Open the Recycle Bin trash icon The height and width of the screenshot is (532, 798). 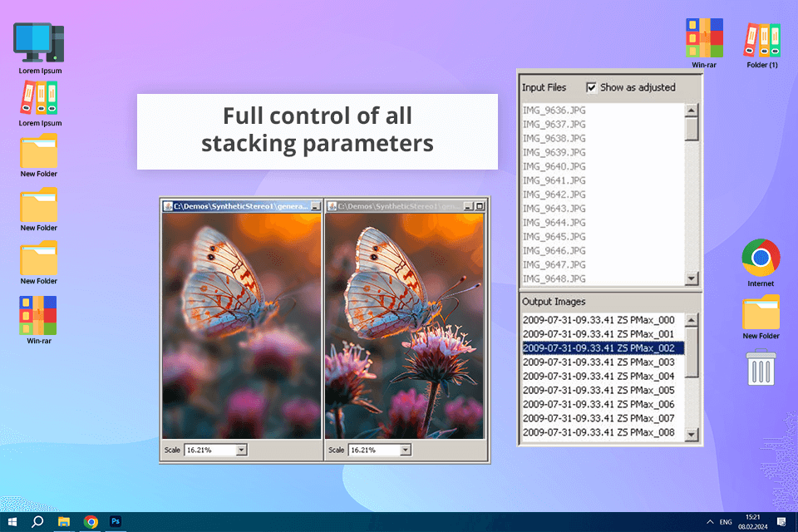tap(761, 367)
